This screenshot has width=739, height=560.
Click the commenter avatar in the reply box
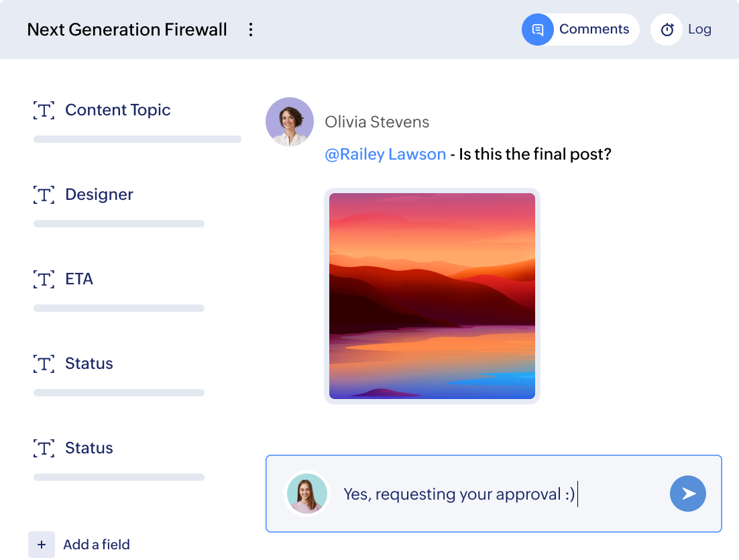[x=307, y=494]
